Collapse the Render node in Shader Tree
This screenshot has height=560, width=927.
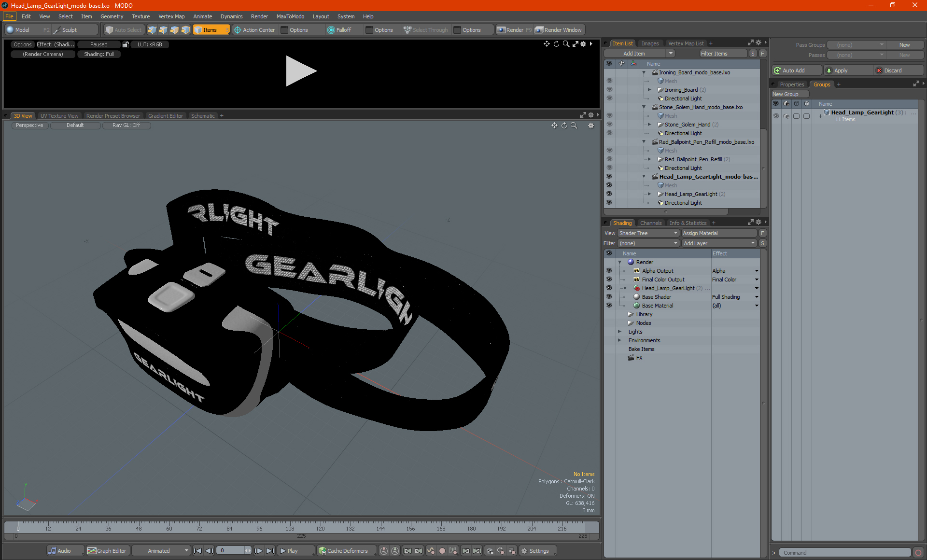click(x=619, y=262)
